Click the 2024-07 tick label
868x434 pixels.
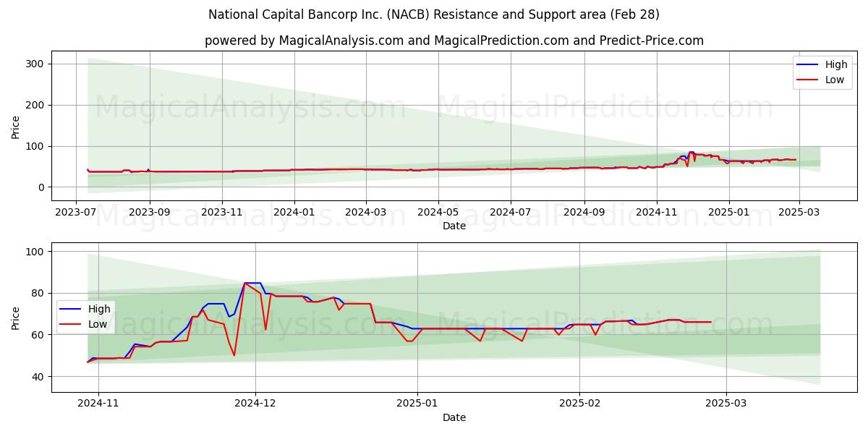pos(509,212)
